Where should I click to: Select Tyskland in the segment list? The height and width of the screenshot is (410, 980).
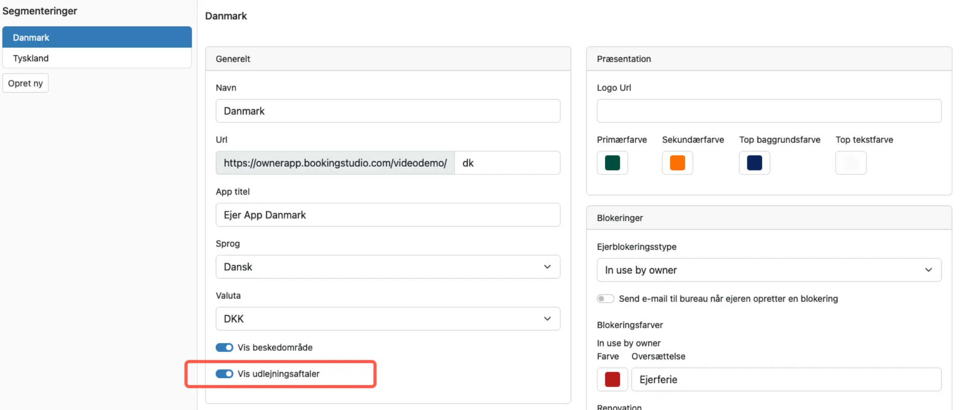click(x=97, y=58)
